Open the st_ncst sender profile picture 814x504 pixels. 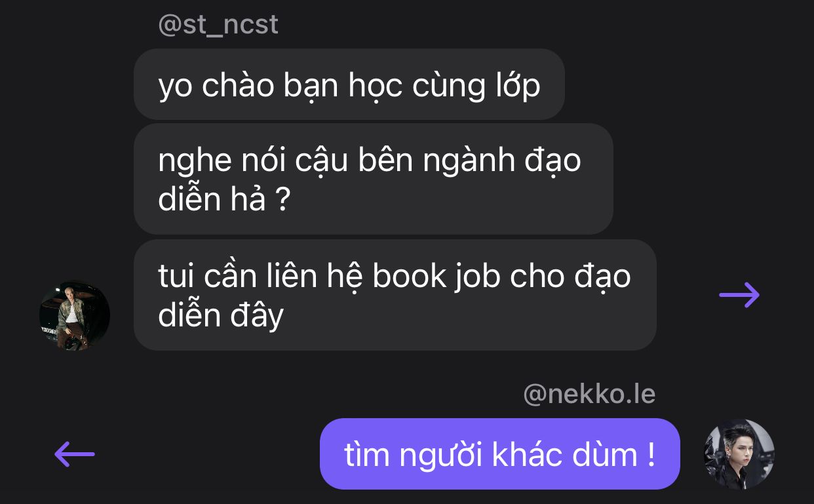tap(75, 316)
